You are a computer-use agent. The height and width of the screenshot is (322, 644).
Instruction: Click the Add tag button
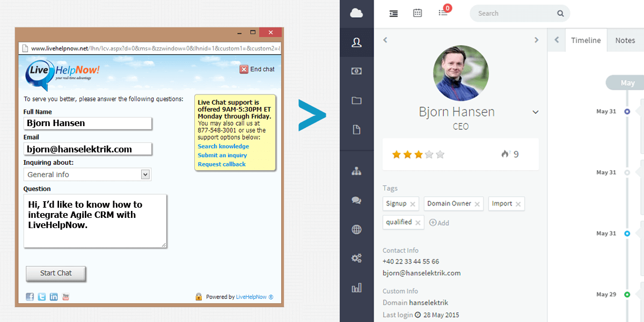439,223
